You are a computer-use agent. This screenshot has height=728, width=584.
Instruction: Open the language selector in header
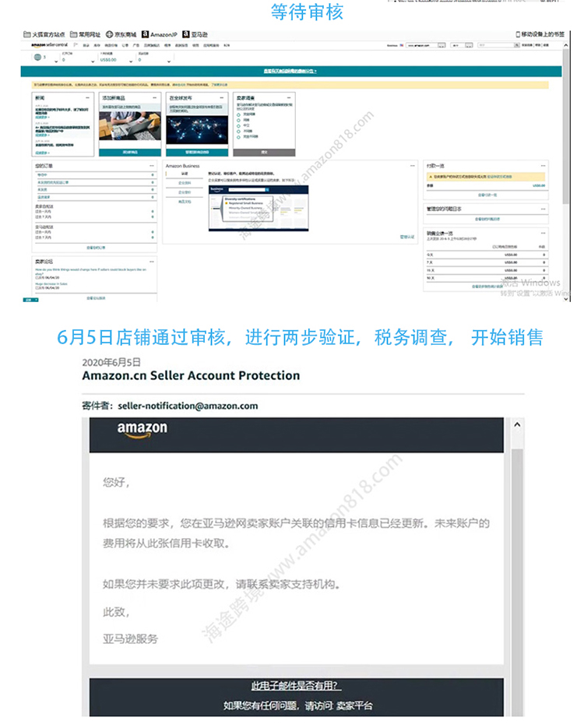pos(463,45)
